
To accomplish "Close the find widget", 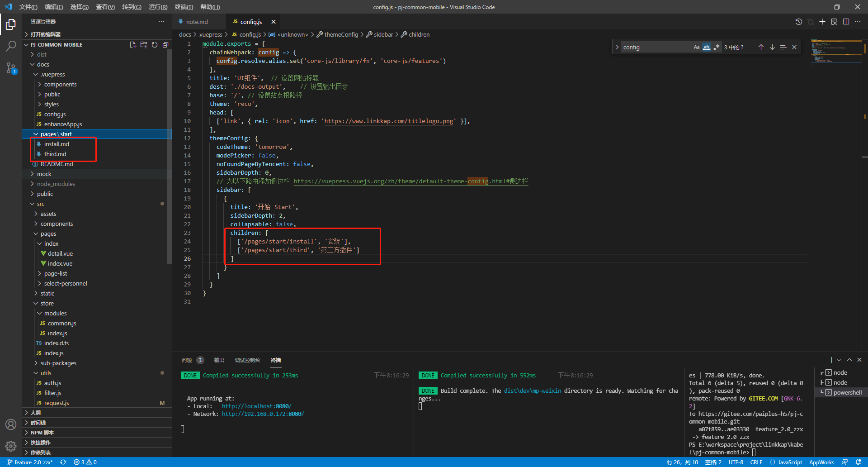I will coord(794,47).
